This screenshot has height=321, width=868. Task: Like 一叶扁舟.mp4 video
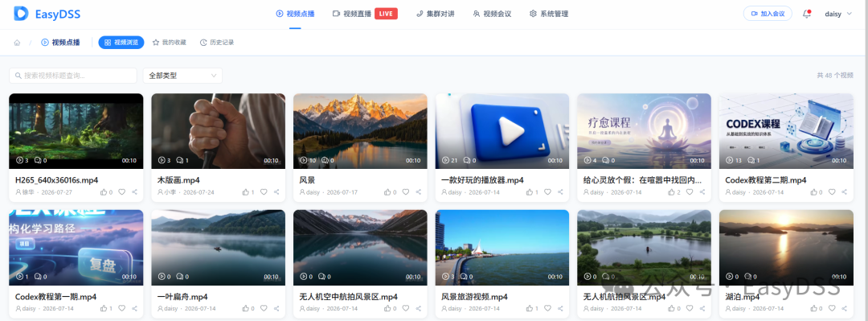(x=246, y=308)
